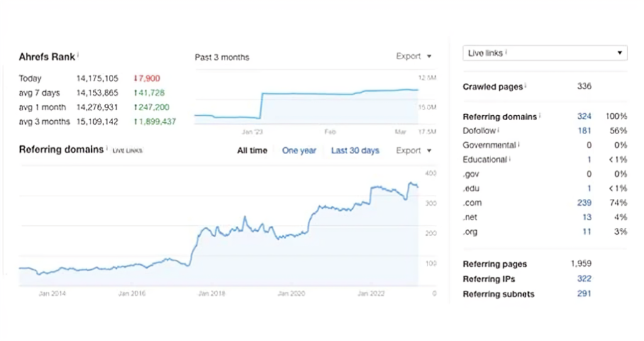The height and width of the screenshot is (341, 644).
Task: Click info icon by Referring domains stat
Action: point(540,116)
